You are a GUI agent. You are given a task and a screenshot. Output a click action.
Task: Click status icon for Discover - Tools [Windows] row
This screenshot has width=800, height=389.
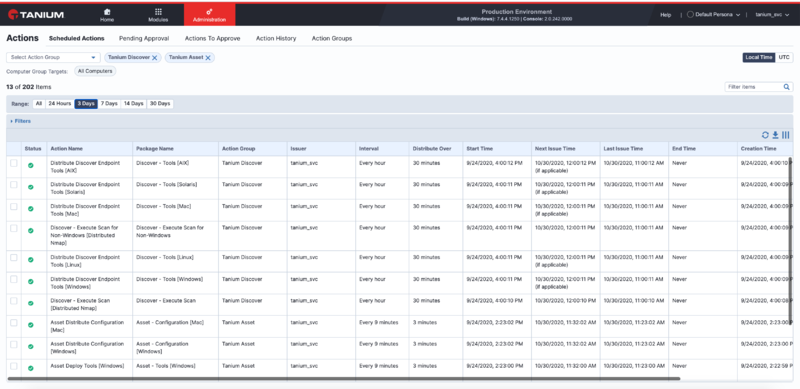[31, 281]
